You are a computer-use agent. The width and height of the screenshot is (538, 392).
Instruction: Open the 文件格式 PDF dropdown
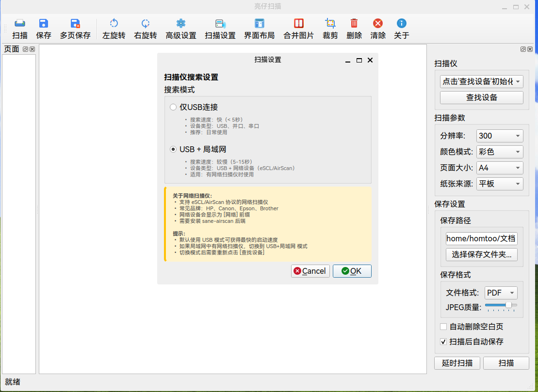click(501, 293)
